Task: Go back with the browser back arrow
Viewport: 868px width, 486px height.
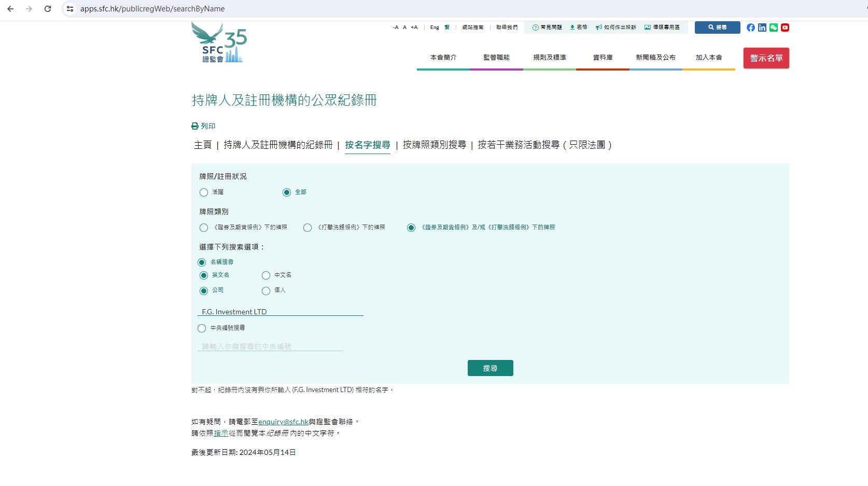Action: pyautogui.click(x=10, y=9)
